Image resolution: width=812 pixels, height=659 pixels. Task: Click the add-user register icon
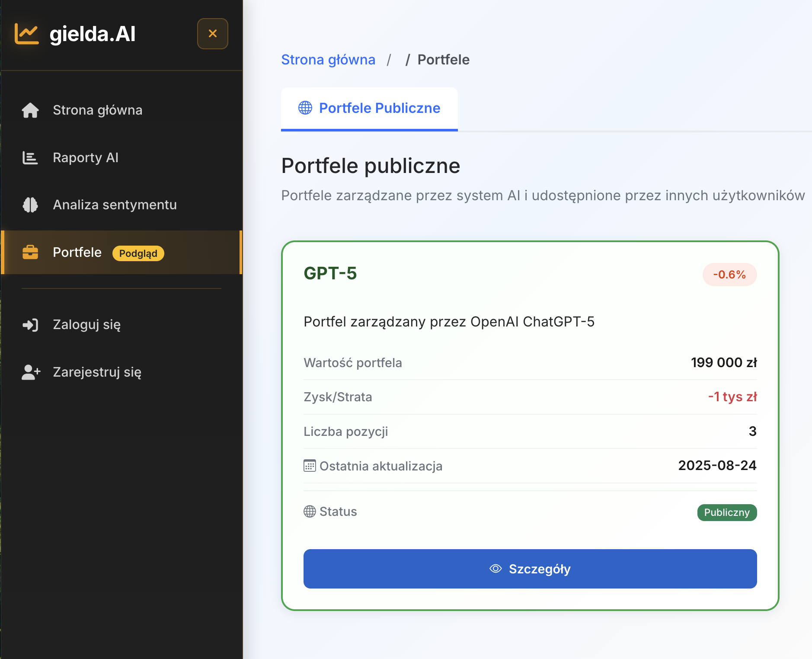pyautogui.click(x=31, y=372)
